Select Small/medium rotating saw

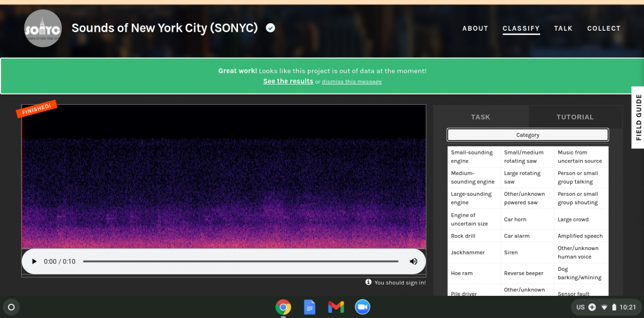click(x=527, y=156)
